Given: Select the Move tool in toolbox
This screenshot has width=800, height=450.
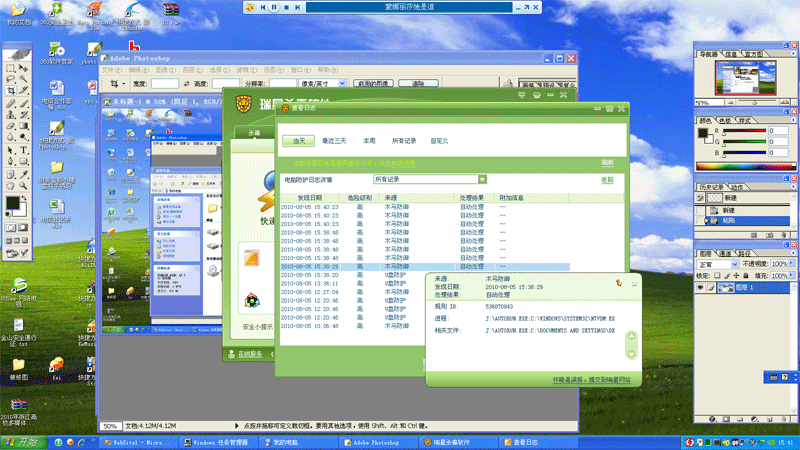Looking at the screenshot, I should (23, 68).
